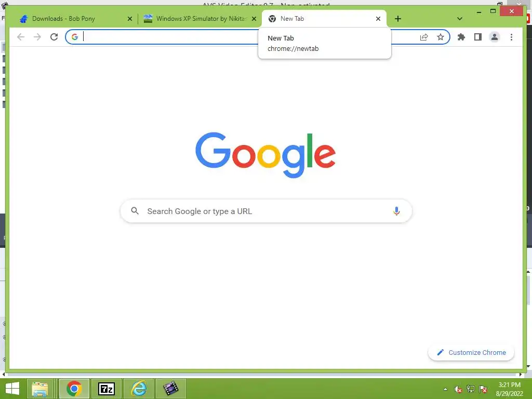Open the network tray icon
532x399 pixels.
coord(471,389)
